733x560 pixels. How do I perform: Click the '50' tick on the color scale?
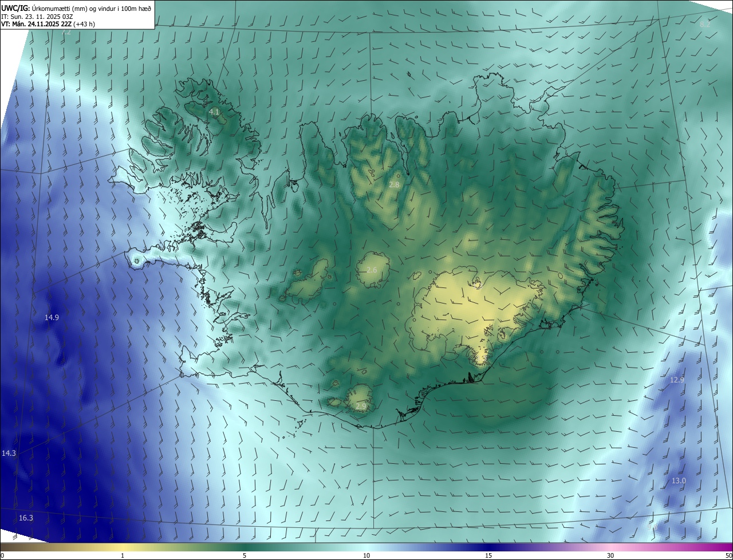point(728,555)
